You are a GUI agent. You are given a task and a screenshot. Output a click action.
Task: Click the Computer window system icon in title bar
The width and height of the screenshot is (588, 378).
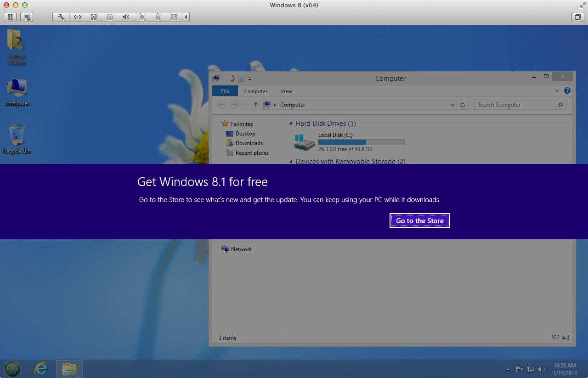216,79
